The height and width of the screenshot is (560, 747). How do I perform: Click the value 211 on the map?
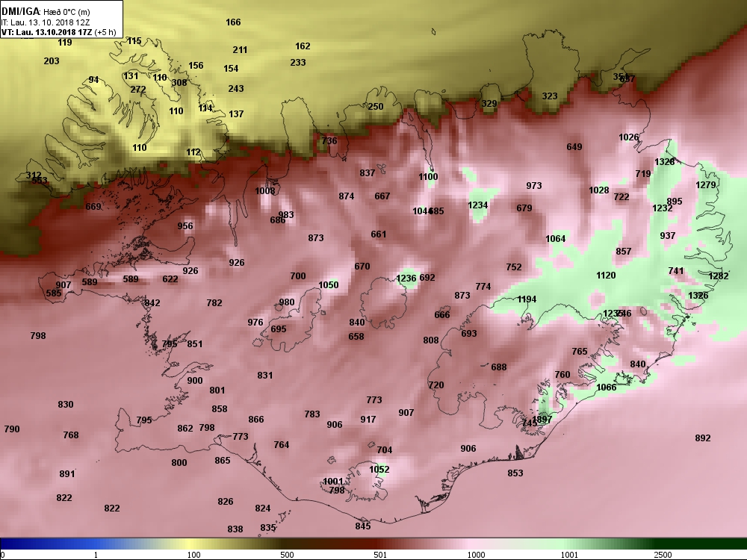point(240,49)
